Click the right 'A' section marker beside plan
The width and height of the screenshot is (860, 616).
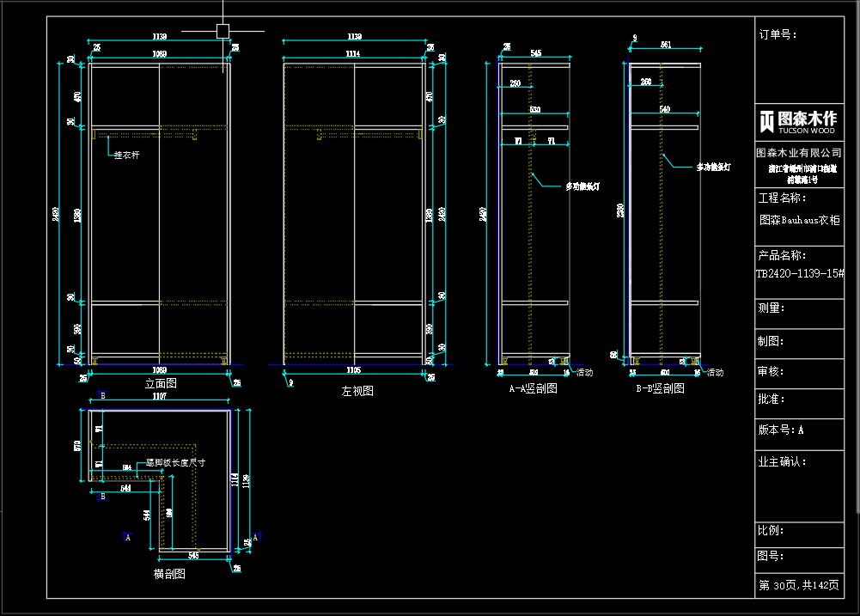[x=255, y=536]
